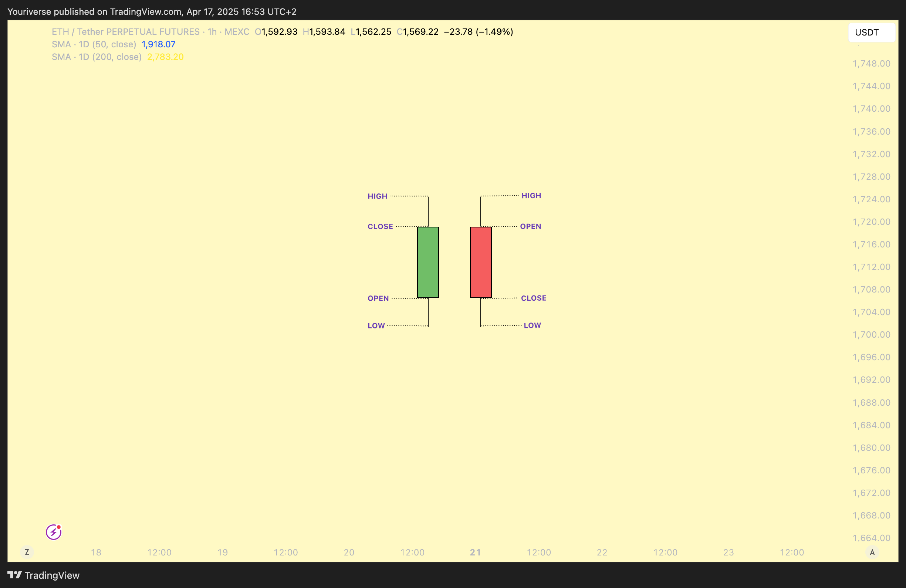Click the ETH / Tether PERPETUAL FUTURES title
The height and width of the screenshot is (588, 906).
[126, 31]
